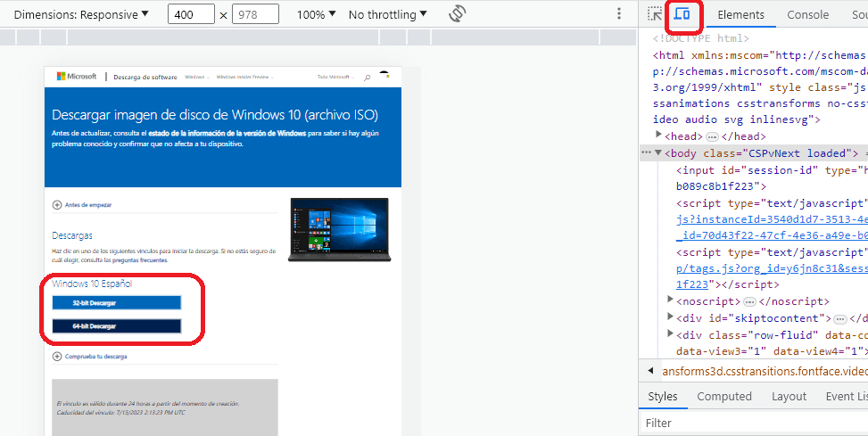Open the Todo Microsoft menu

(x=335, y=78)
